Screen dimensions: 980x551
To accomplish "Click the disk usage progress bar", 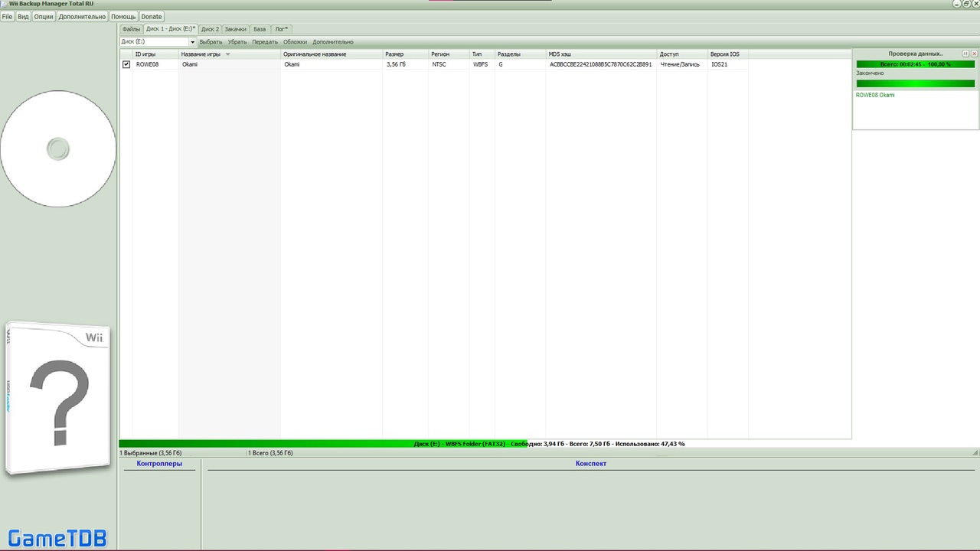I will [485, 444].
